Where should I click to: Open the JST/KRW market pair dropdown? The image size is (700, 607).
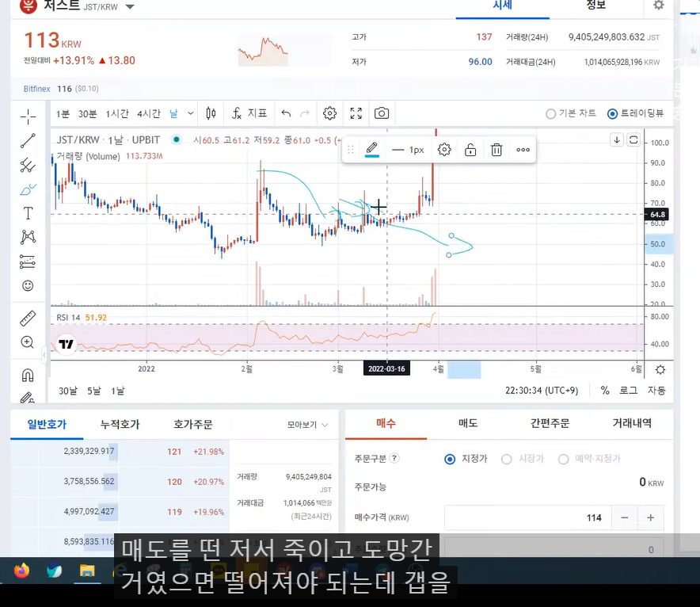pos(130,6)
